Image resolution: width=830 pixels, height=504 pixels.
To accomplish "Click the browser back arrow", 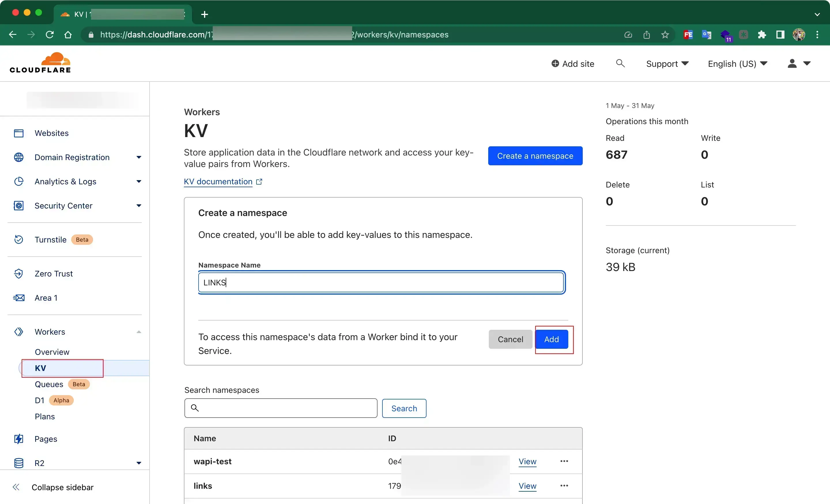I will coord(12,35).
